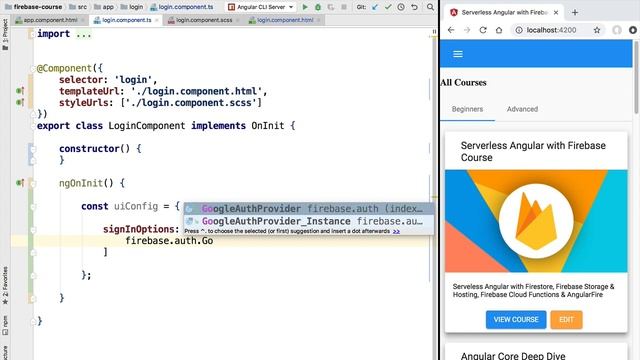Close the login.component.html editor tab
Viewport: 640px width, 360px height.
(319, 20)
